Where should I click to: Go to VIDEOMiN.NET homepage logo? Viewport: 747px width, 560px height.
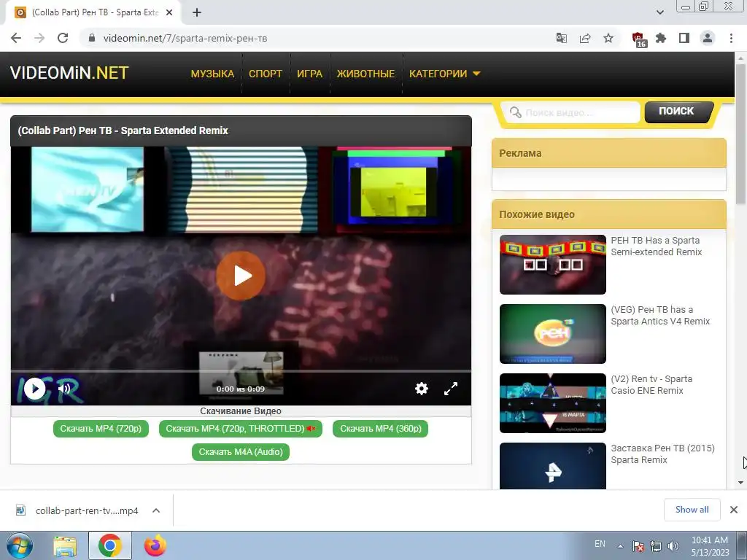69,73
